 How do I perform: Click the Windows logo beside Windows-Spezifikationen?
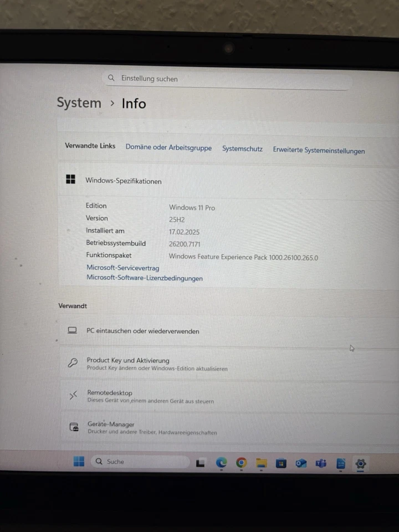(70, 179)
